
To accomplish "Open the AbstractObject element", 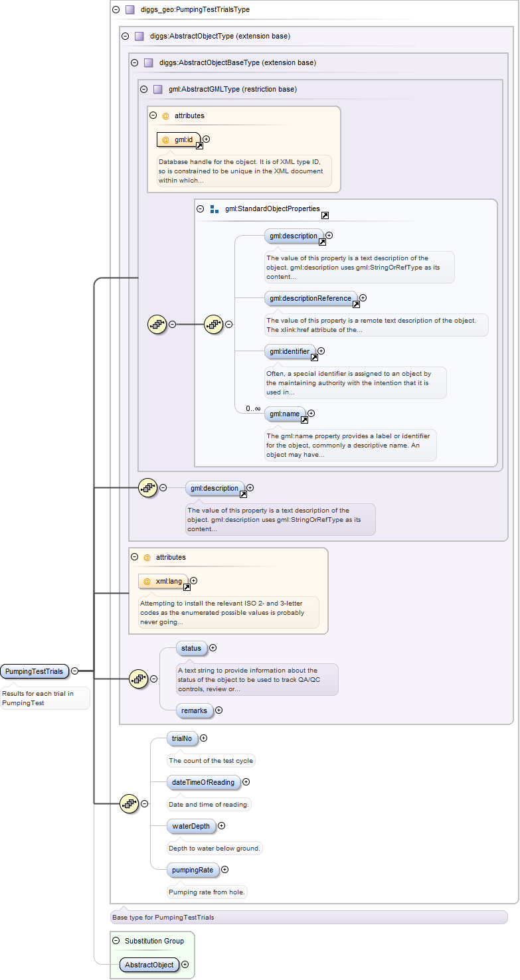I will (149, 965).
